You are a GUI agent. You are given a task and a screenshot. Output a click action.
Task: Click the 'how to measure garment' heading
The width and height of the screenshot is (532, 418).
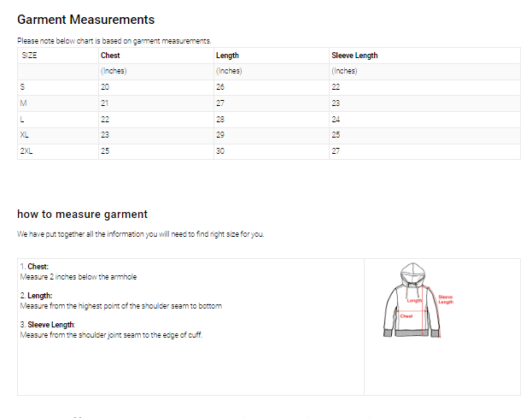click(x=82, y=215)
